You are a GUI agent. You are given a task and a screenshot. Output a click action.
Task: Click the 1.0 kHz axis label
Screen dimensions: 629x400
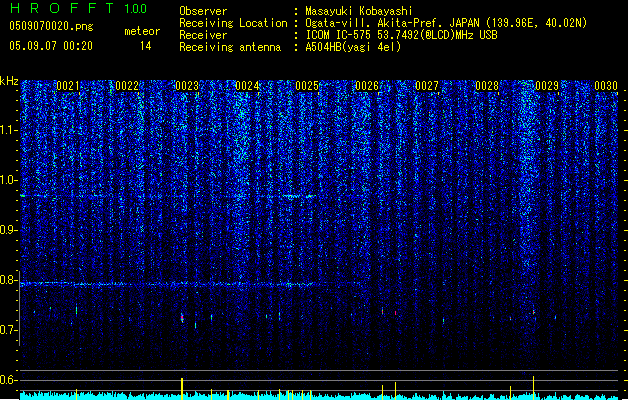click(x=9, y=180)
